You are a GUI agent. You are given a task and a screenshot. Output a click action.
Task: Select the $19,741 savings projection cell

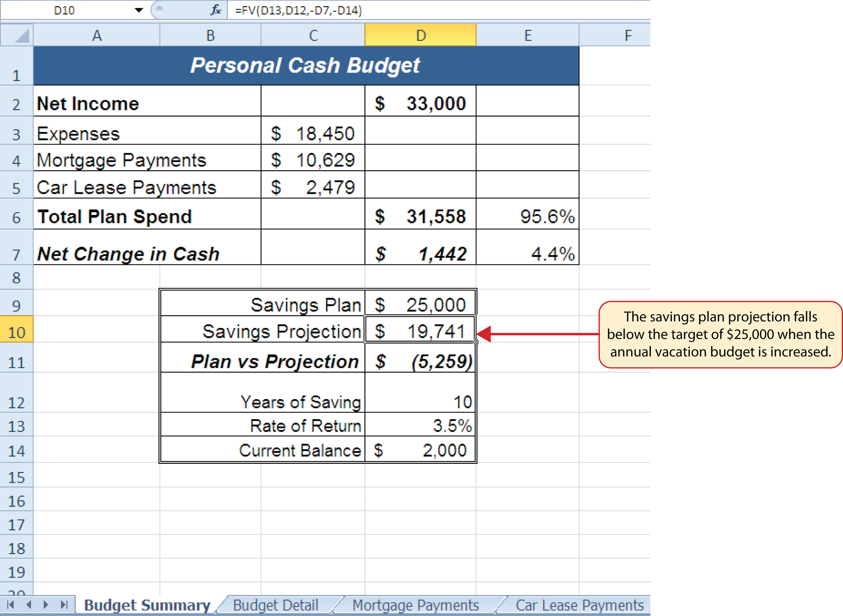click(x=420, y=329)
